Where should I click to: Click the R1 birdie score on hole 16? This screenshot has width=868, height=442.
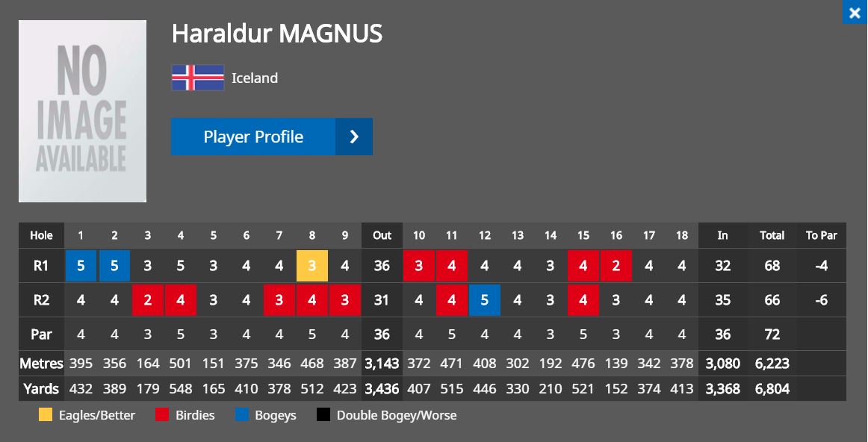616,266
